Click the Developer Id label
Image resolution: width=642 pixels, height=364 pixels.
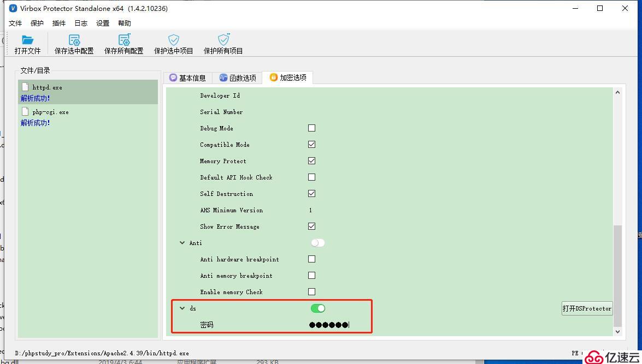pos(220,96)
